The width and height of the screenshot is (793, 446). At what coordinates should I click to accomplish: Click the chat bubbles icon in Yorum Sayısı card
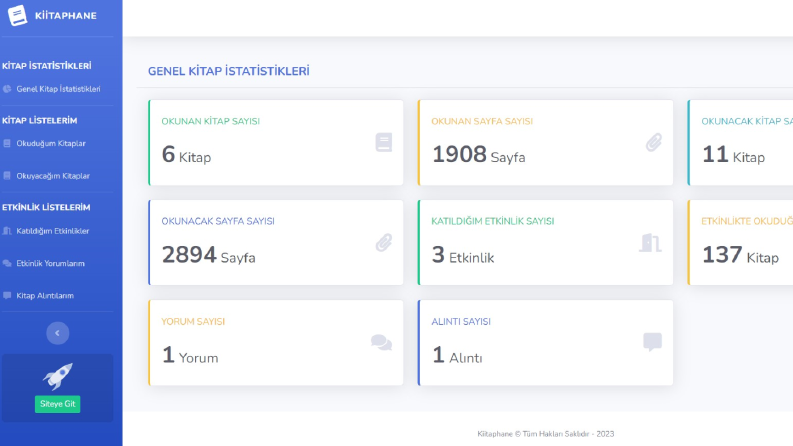click(381, 343)
